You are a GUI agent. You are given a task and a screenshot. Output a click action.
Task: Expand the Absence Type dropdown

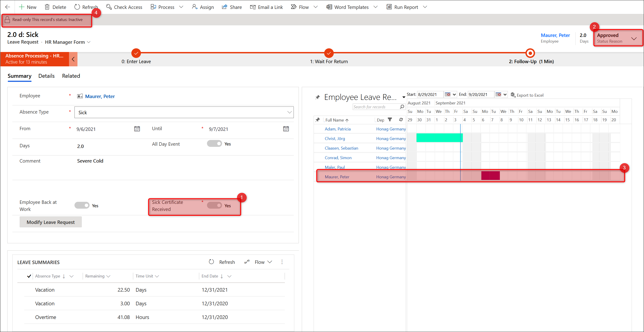289,112
